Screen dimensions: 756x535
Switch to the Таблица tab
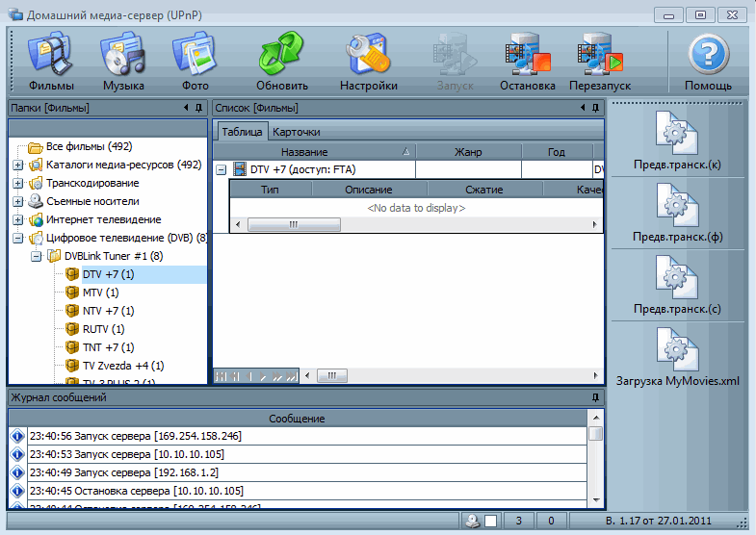pos(242,131)
